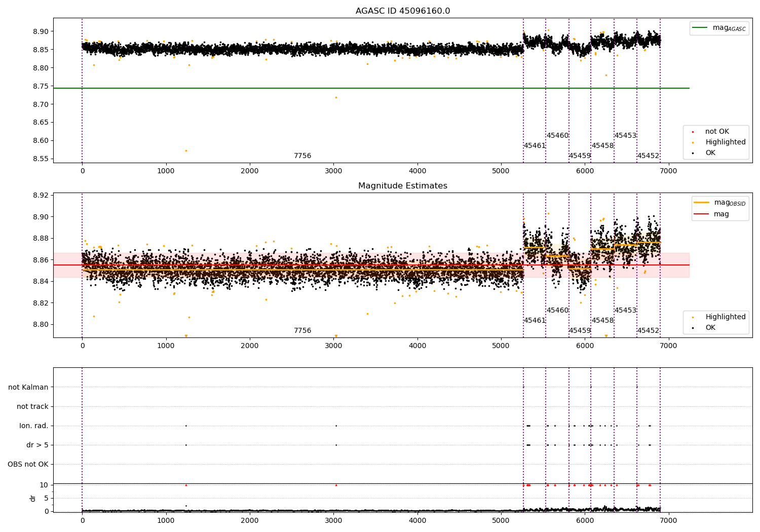Click the 8.84 y-axis tick of Magnitude Estimates plot
The width and height of the screenshot is (760, 532).
(40, 282)
